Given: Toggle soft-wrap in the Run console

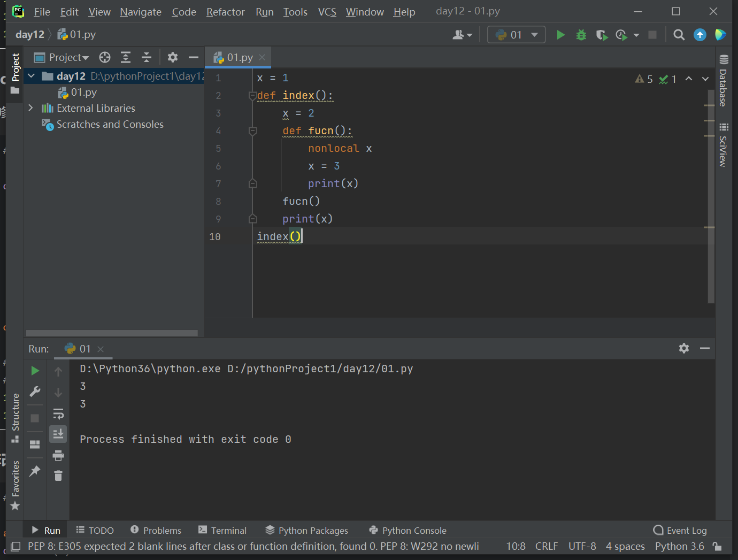Looking at the screenshot, I should tap(58, 413).
